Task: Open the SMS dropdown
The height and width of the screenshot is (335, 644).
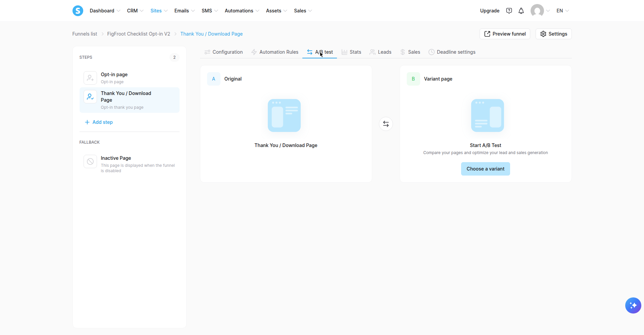Action: pyautogui.click(x=210, y=11)
